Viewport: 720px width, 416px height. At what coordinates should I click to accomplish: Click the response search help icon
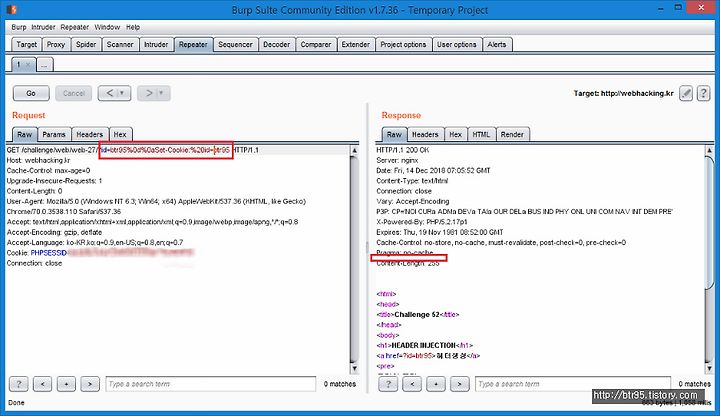pos(388,383)
